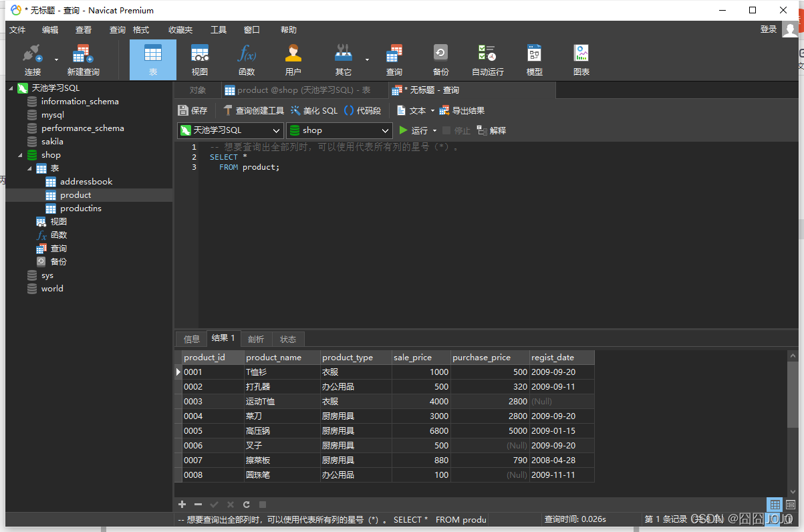Click the apply changes checkmark icon
Viewport: 804px width, 532px height.
pos(215,505)
